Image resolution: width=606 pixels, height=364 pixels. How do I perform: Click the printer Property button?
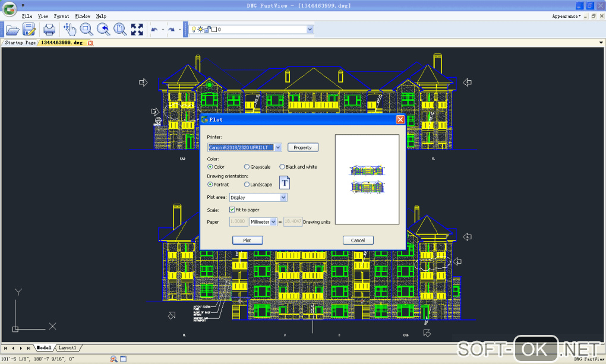coord(302,148)
